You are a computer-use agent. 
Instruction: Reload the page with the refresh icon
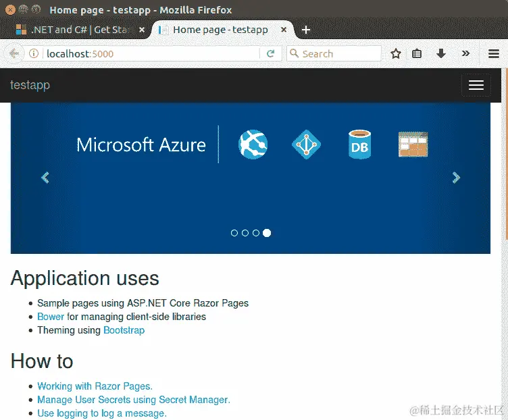[270, 53]
